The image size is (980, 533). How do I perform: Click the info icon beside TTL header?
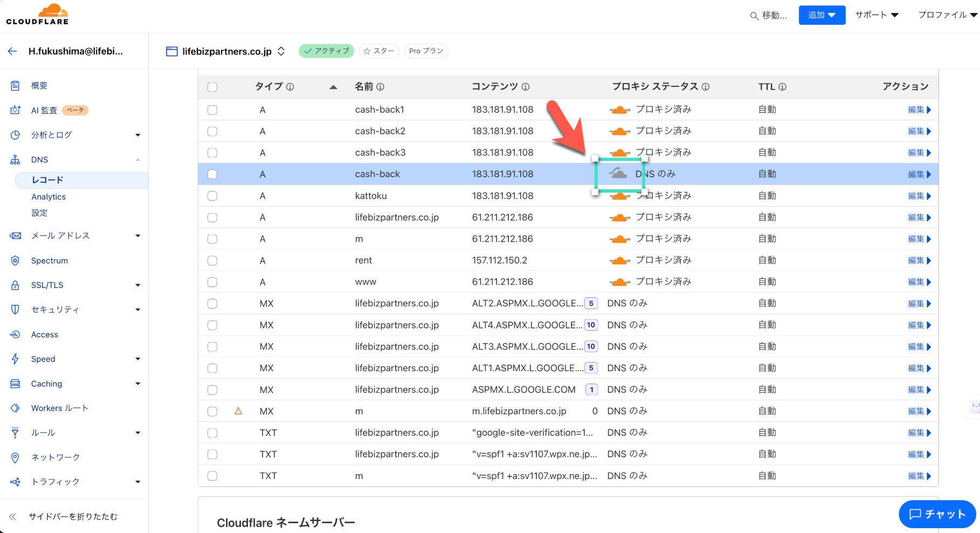783,87
